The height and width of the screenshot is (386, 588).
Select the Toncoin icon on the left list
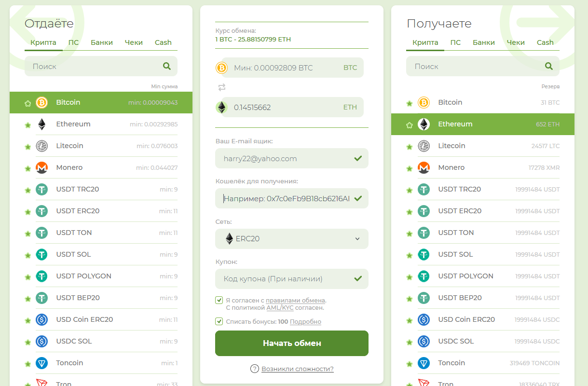(42, 363)
